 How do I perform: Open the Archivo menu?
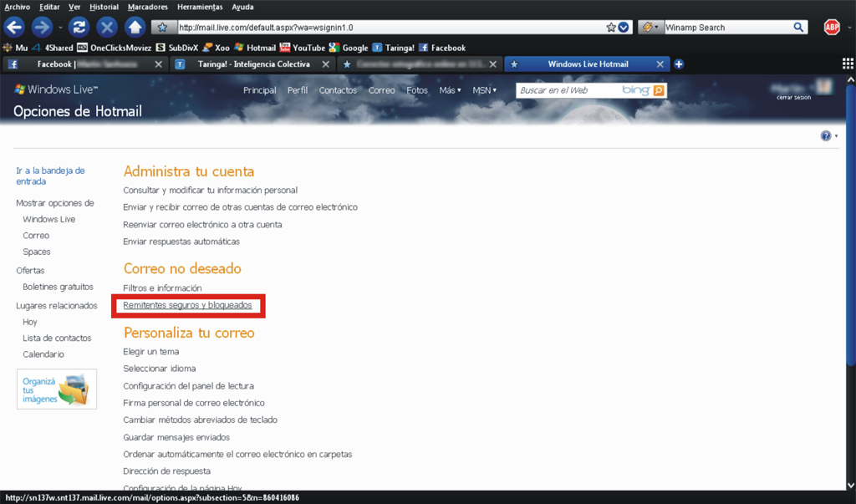[x=17, y=7]
